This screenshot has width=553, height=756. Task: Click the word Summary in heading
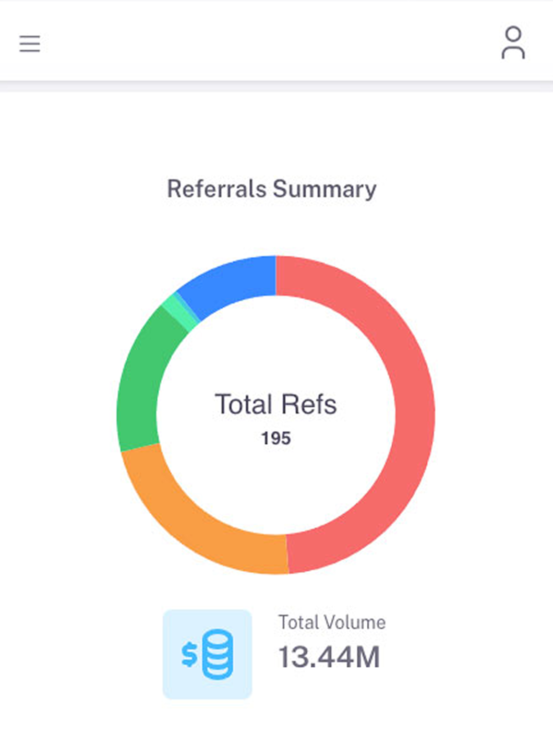(x=324, y=189)
